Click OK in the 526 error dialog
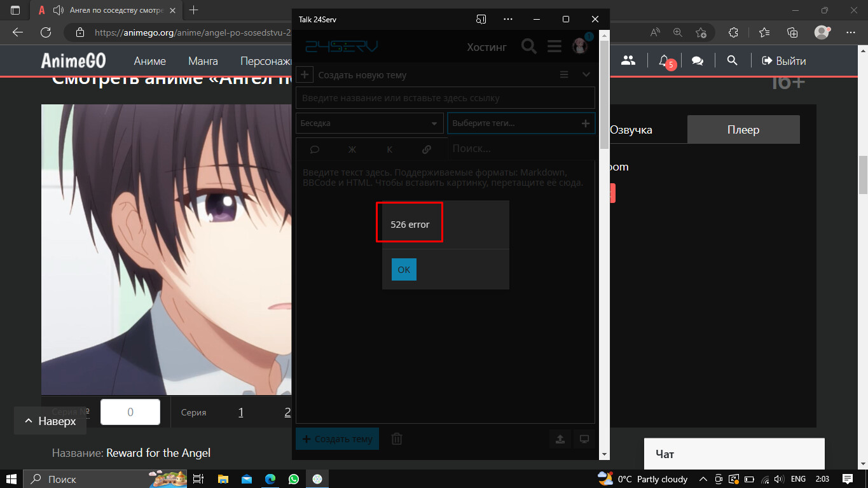Image resolution: width=868 pixels, height=488 pixels. (404, 269)
